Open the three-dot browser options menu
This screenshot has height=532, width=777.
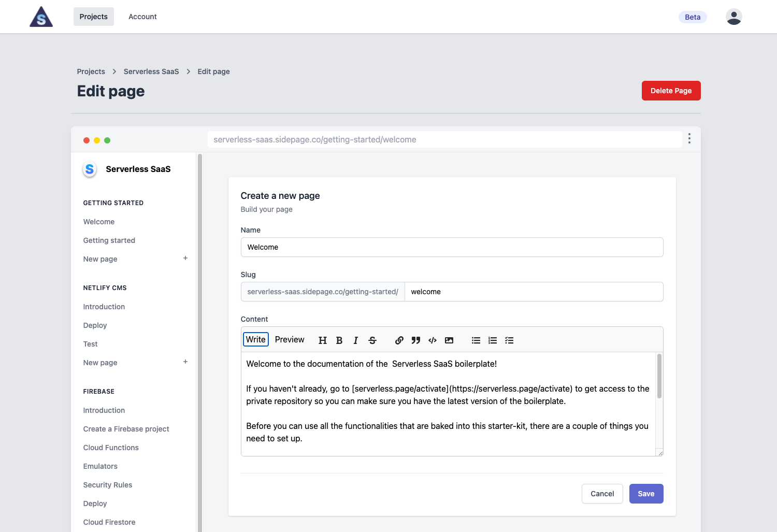coord(689,138)
